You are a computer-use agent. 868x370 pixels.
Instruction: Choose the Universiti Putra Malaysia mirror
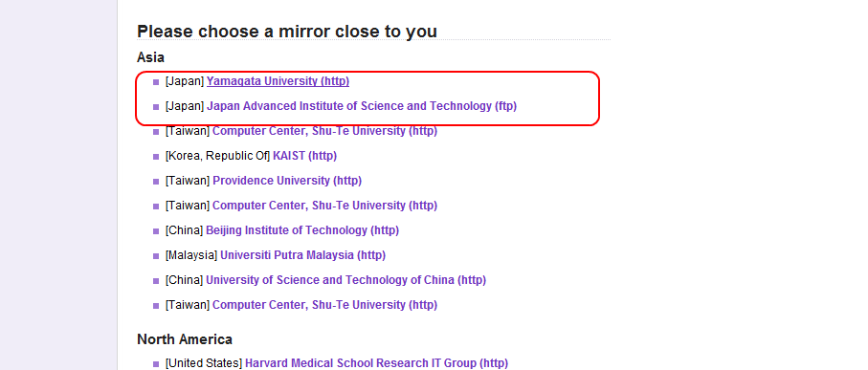point(302,255)
